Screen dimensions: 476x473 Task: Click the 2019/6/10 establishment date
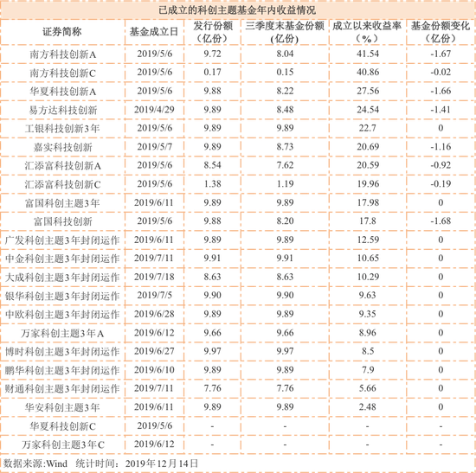(154, 370)
